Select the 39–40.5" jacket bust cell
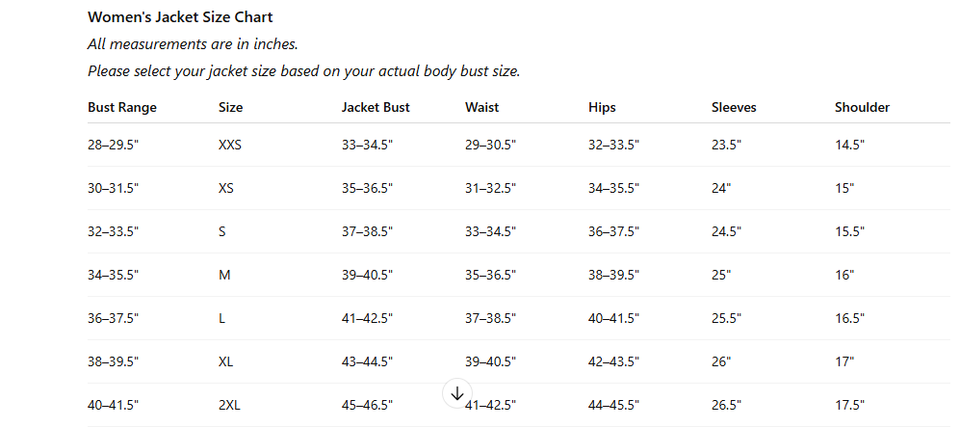The height and width of the screenshot is (427, 960). [x=367, y=275]
